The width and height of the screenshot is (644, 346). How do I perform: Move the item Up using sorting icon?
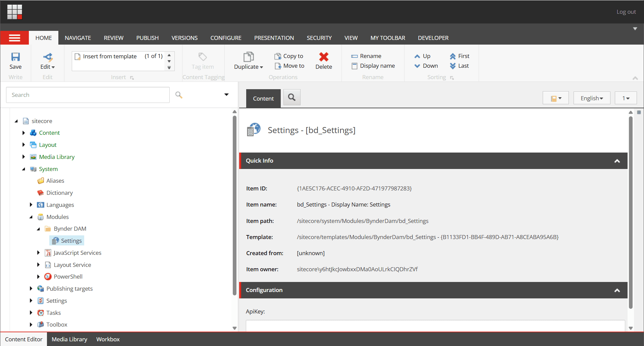point(417,56)
